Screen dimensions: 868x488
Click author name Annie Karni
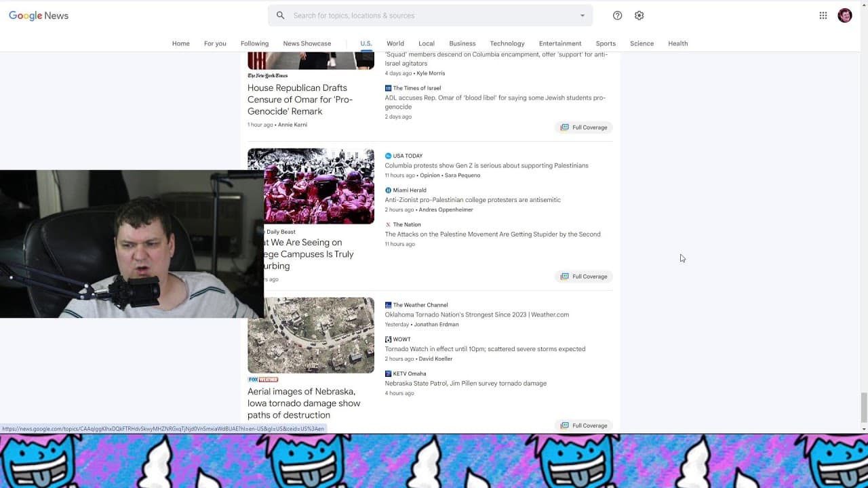click(x=292, y=125)
